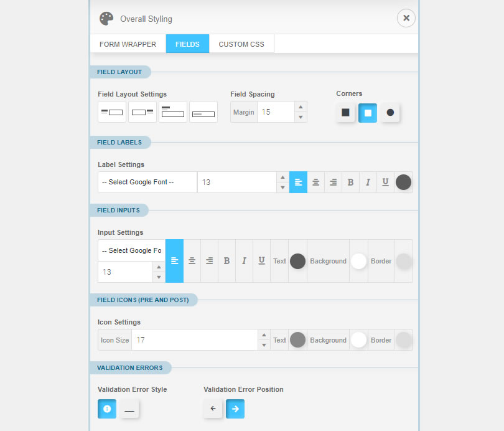Select label-right field layout option

(142, 112)
